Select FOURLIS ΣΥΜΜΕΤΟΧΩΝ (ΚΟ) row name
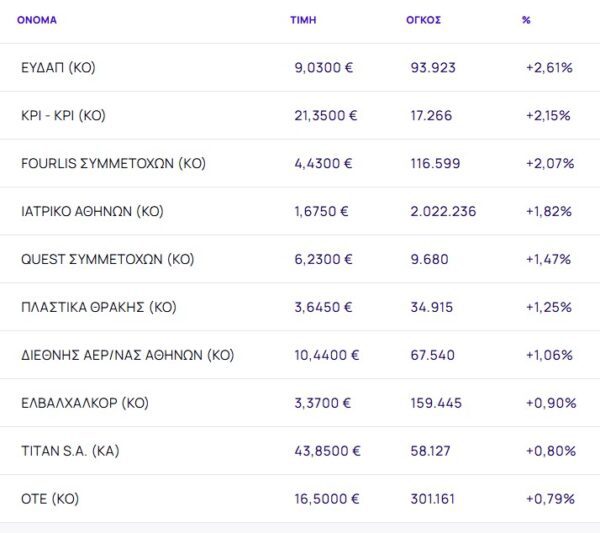The image size is (600, 533). 113,163
